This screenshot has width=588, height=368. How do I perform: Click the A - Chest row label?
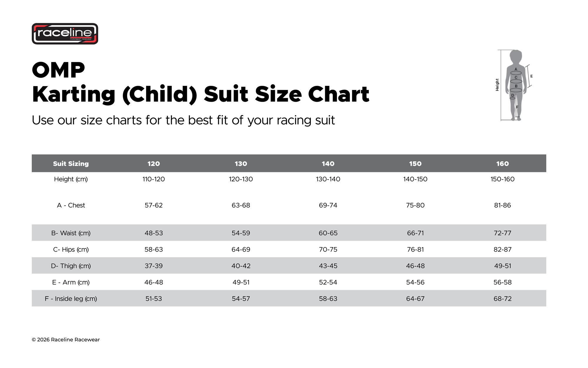point(71,205)
